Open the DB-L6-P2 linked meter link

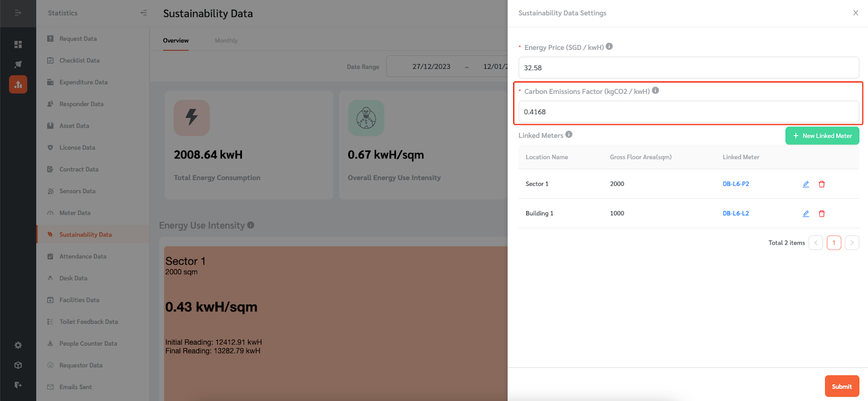pyautogui.click(x=736, y=184)
